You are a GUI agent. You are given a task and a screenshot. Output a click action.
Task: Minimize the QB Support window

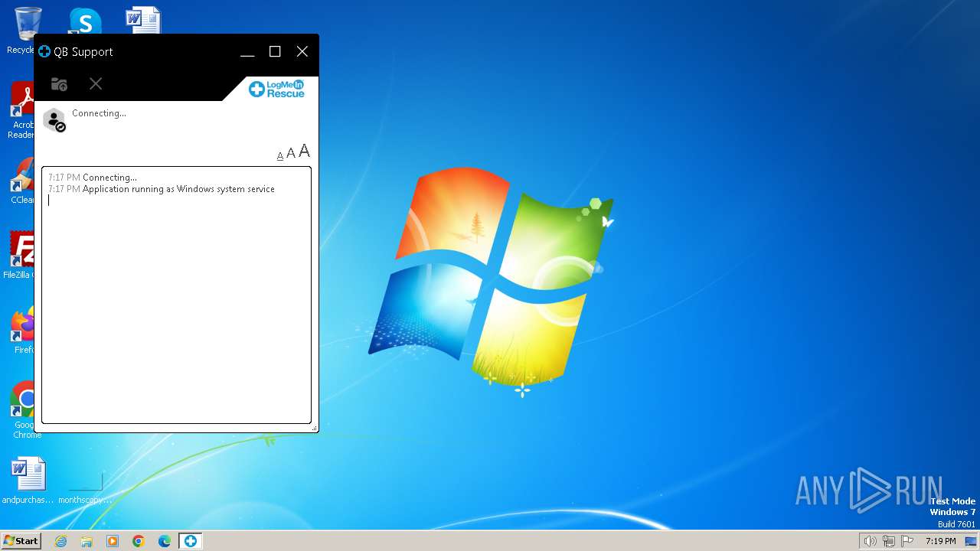click(x=247, y=52)
